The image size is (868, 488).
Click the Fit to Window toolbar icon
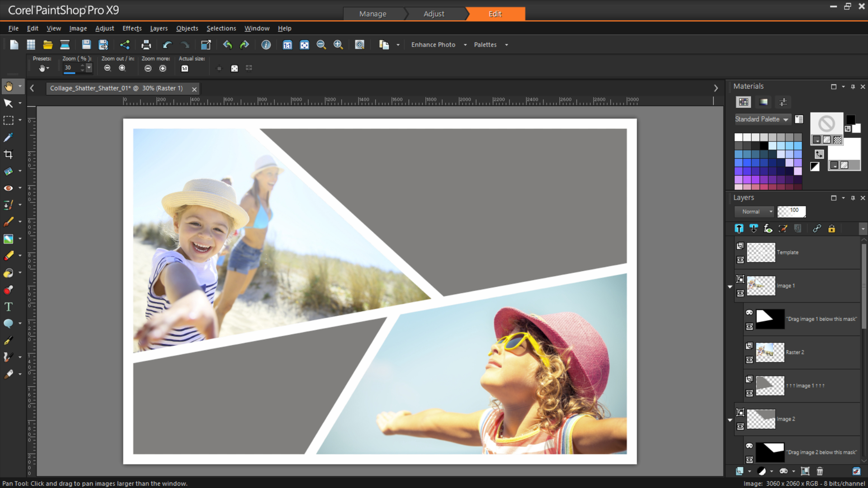305,45
